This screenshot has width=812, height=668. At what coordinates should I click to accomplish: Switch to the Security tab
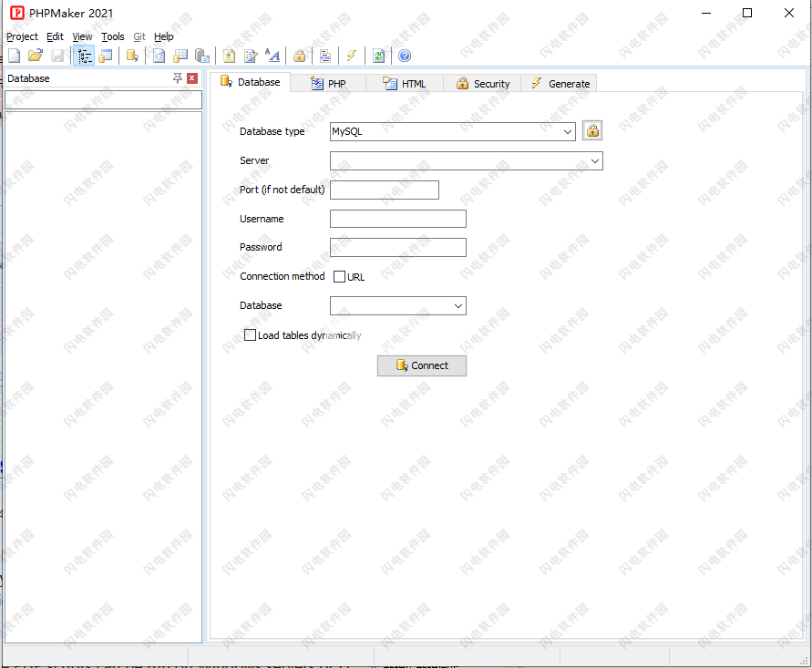click(x=483, y=83)
